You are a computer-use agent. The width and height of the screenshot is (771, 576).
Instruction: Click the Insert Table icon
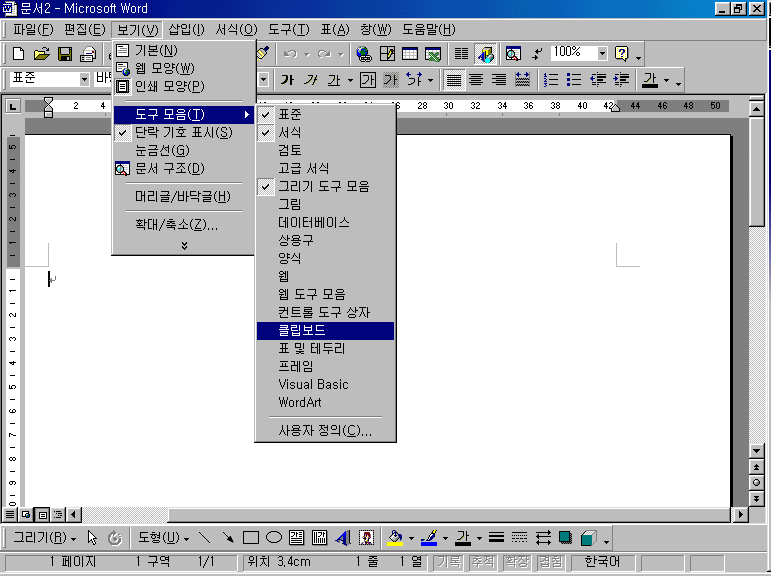click(x=410, y=54)
